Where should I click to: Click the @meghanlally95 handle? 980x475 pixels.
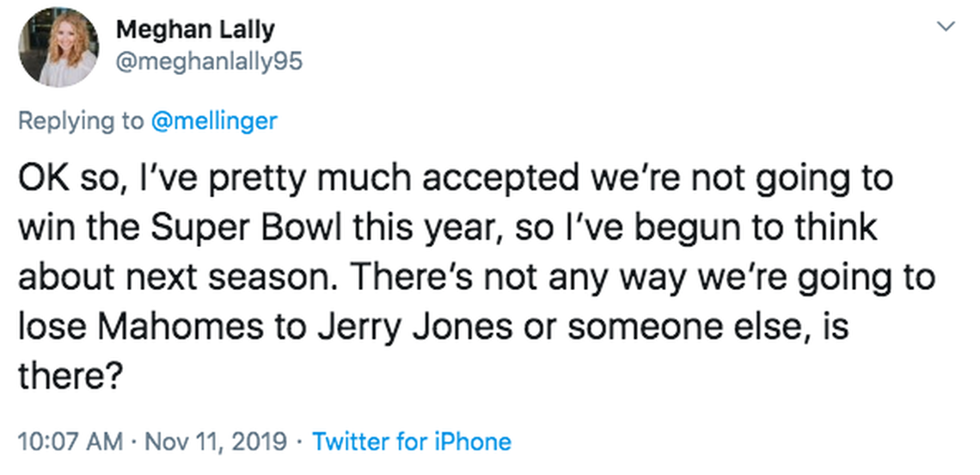209,62
